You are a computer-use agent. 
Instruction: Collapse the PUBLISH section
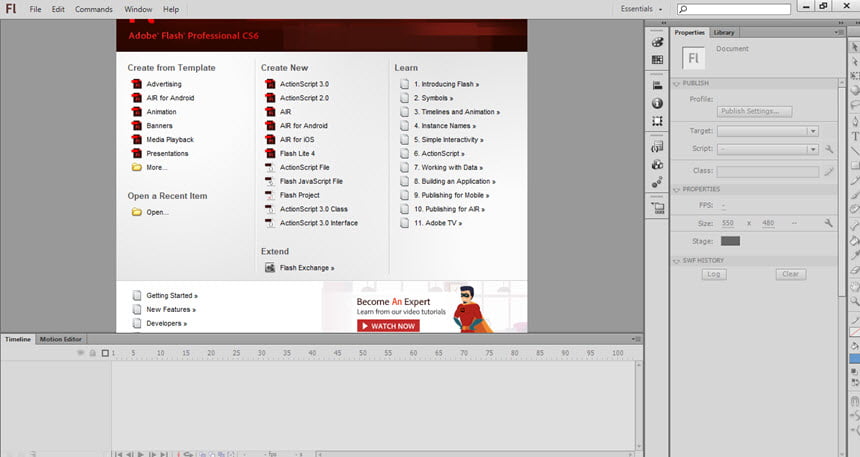click(x=677, y=83)
